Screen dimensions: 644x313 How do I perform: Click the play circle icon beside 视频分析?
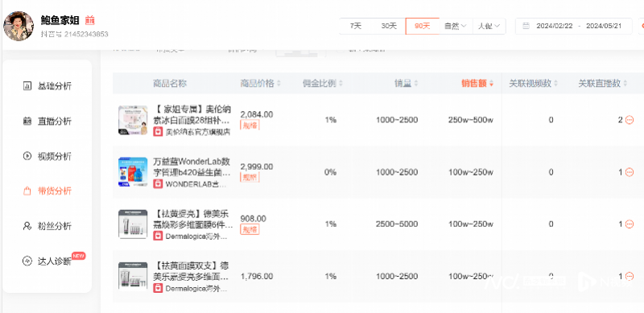point(27,156)
